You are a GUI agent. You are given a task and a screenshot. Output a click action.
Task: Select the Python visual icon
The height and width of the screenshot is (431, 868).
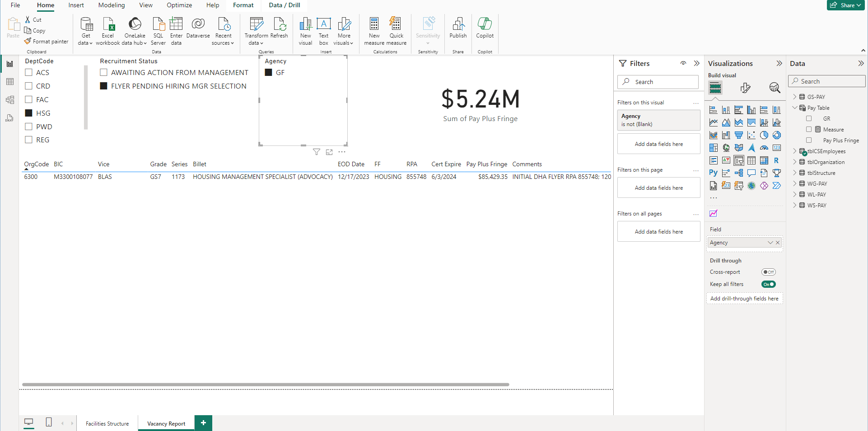point(713,173)
